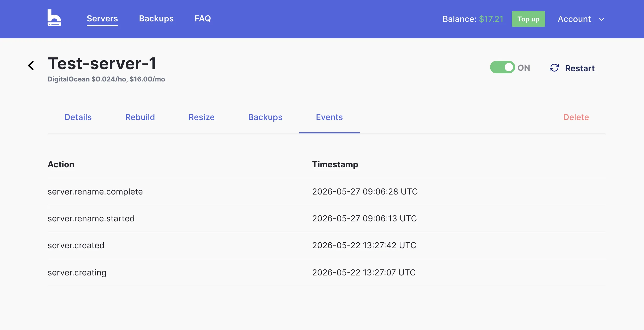The height and width of the screenshot is (330, 644).
Task: Click timestamp 2026-05-22 13:27:07 UTC
Action: pos(364,273)
